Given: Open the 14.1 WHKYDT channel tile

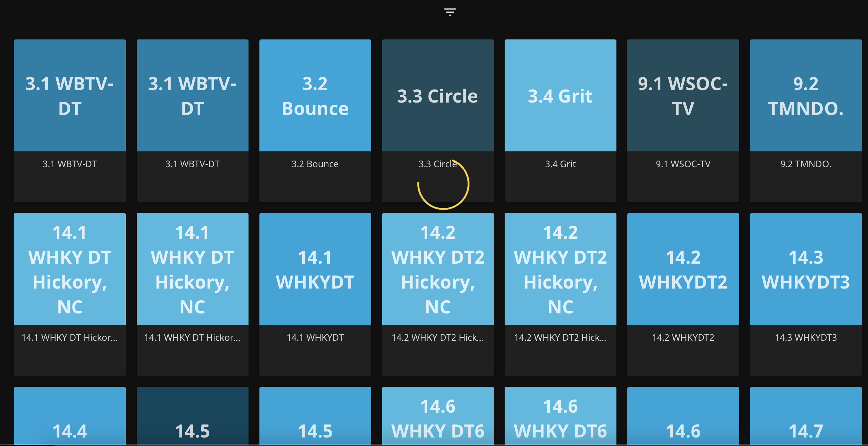Looking at the screenshot, I should click(315, 294).
